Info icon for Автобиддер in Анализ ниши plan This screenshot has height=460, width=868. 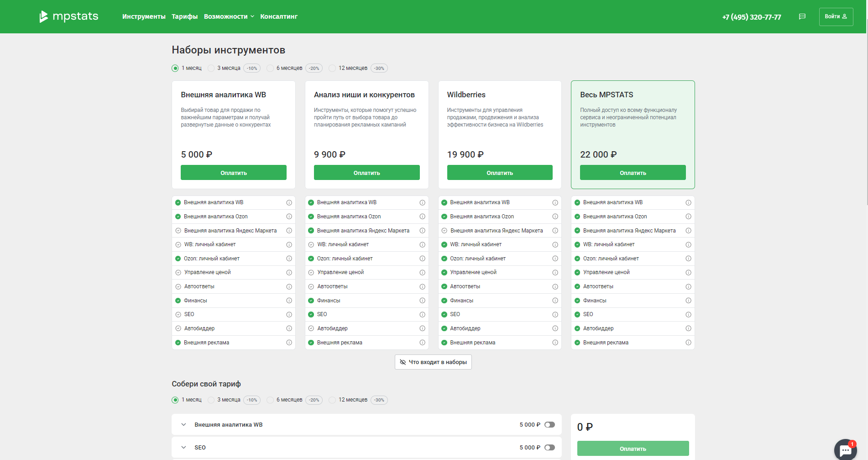click(x=422, y=328)
